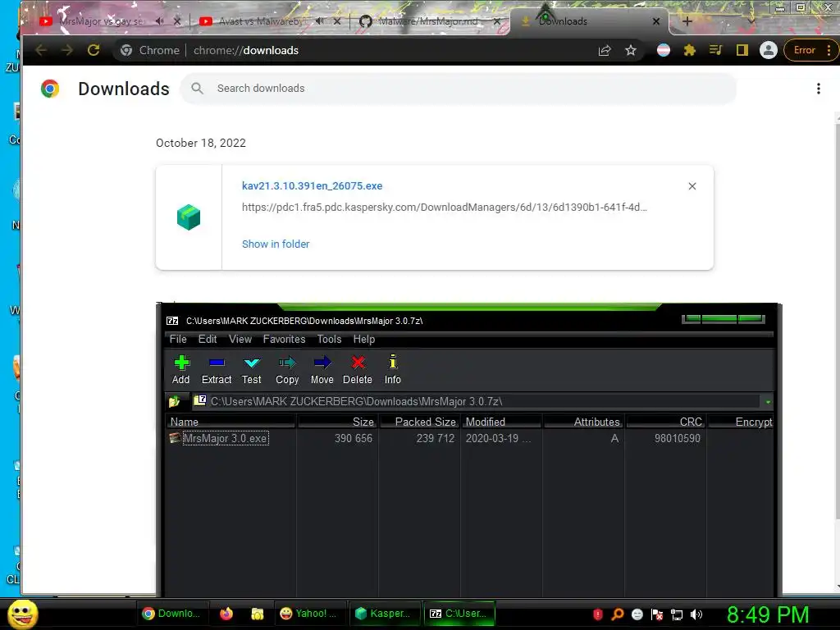
Task: Sort by Size column header
Action: coord(337,422)
